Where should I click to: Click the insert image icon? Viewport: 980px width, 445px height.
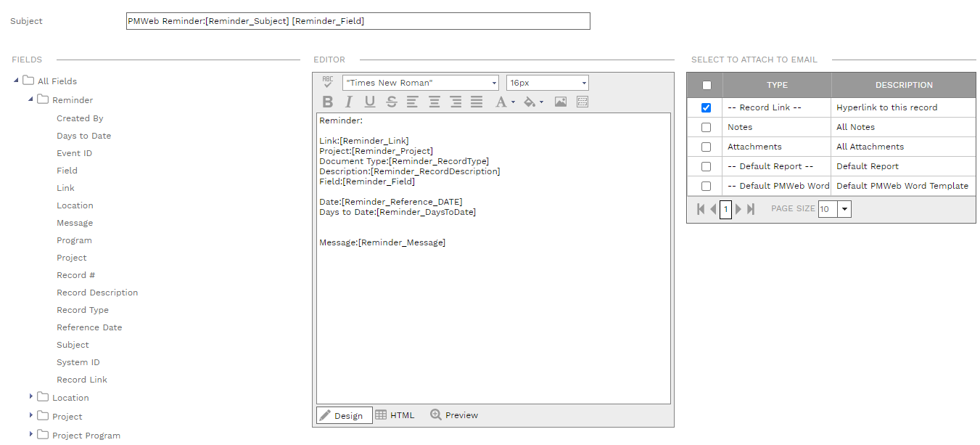[x=561, y=102]
